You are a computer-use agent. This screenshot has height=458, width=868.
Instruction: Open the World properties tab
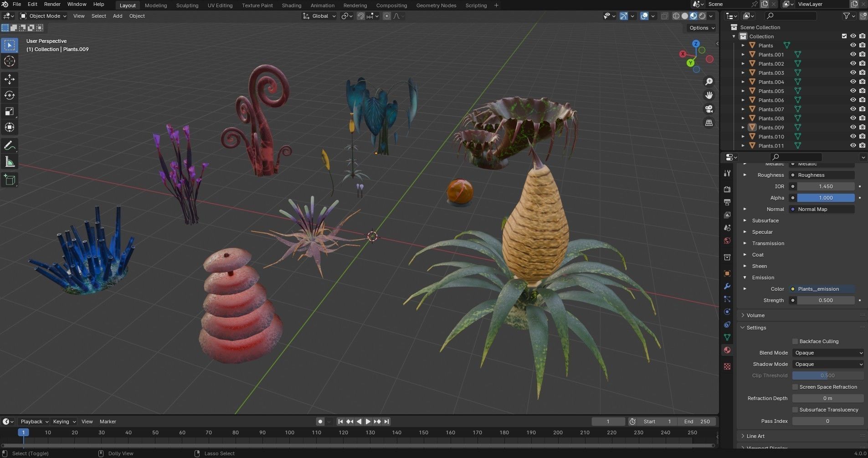[x=727, y=241]
